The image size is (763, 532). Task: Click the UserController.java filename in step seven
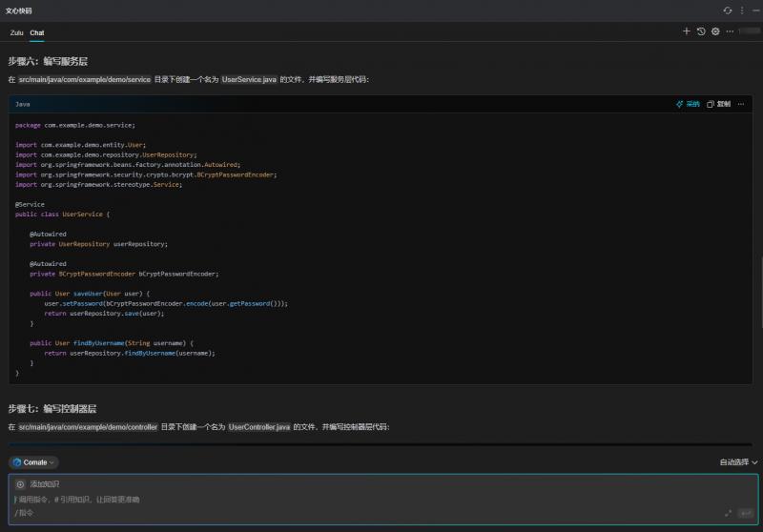click(x=258, y=427)
